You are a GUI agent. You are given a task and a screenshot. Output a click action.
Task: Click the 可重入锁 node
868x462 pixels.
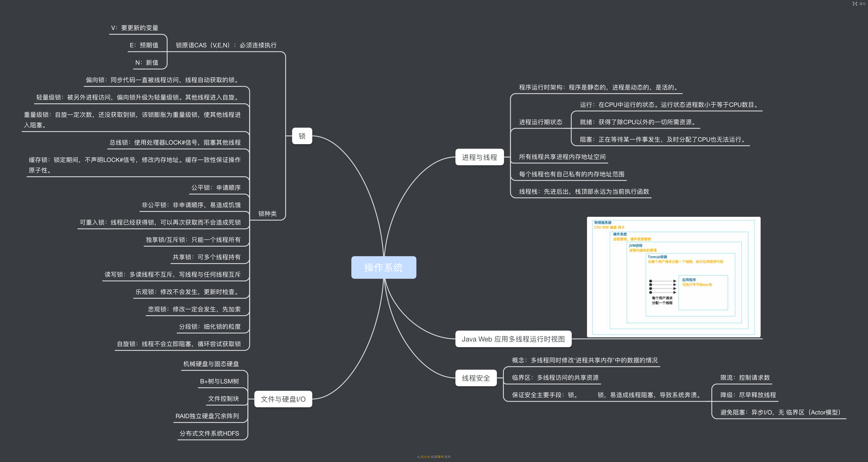pyautogui.click(x=160, y=222)
